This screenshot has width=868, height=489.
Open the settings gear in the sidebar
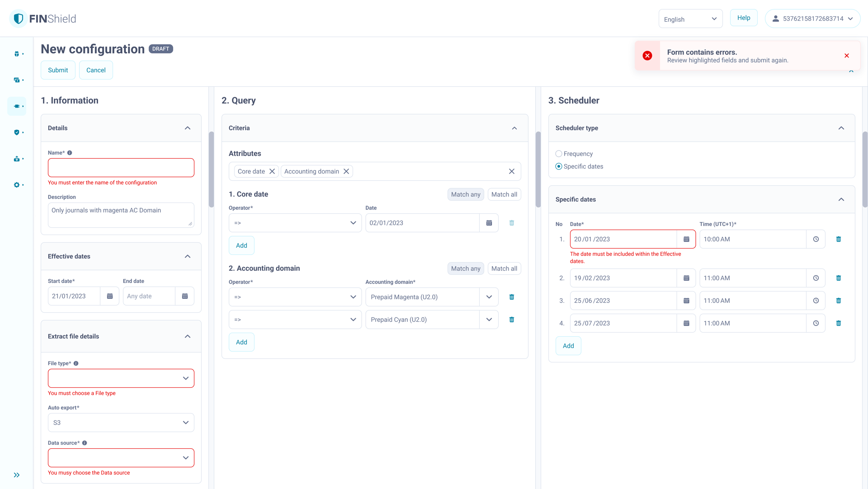pyautogui.click(x=17, y=185)
